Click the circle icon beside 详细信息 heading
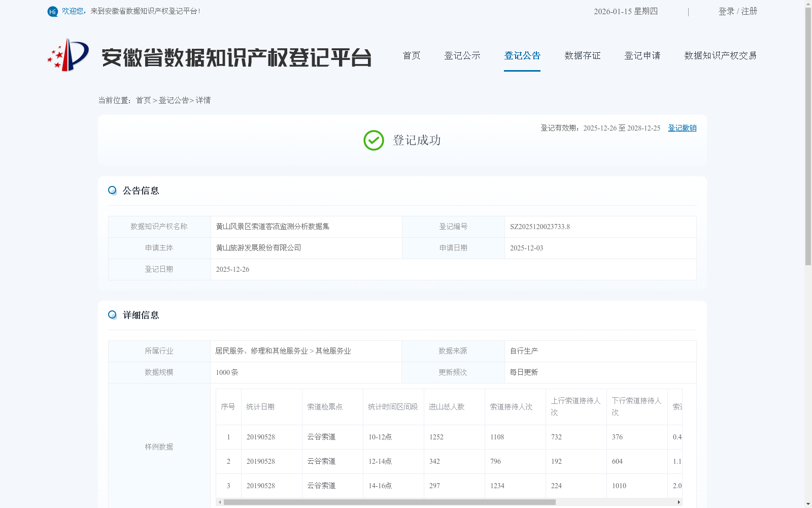Image resolution: width=812 pixels, height=508 pixels. pos(112,314)
